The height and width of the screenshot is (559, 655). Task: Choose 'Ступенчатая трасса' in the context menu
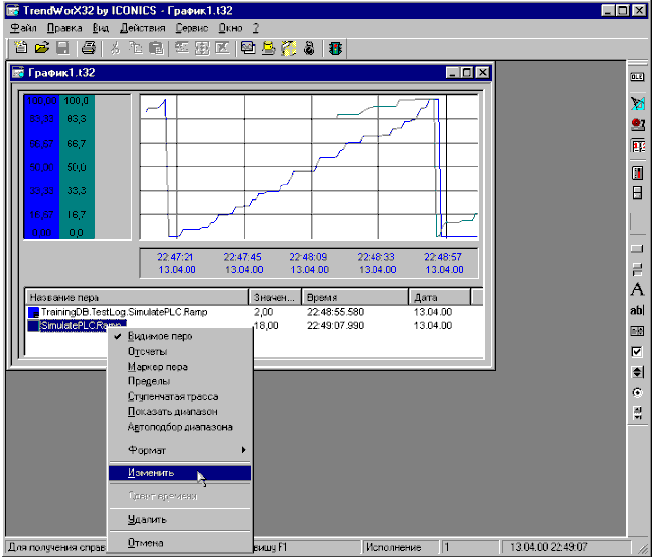click(x=180, y=396)
